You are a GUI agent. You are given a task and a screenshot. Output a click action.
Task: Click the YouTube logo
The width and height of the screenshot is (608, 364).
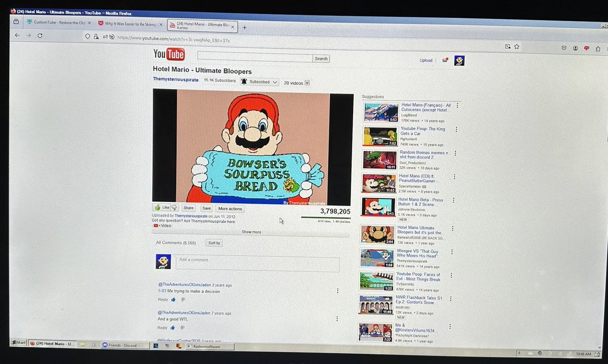point(169,54)
